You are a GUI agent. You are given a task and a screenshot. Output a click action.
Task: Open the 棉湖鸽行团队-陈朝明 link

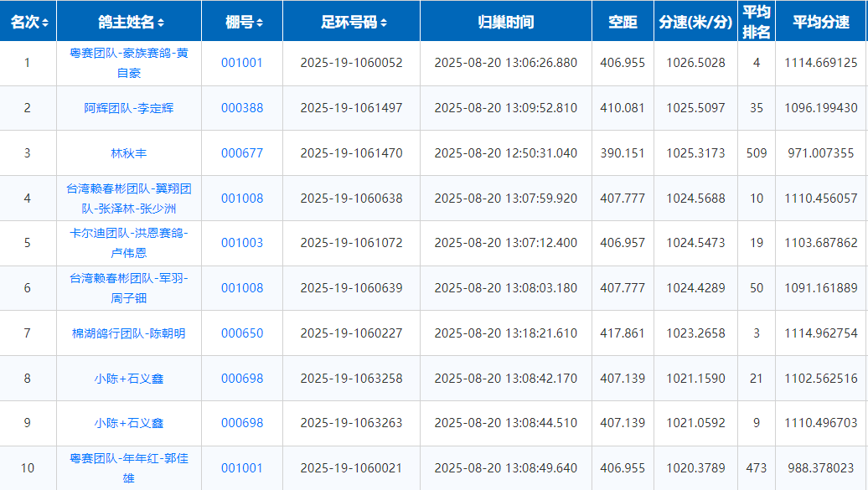[x=129, y=333]
